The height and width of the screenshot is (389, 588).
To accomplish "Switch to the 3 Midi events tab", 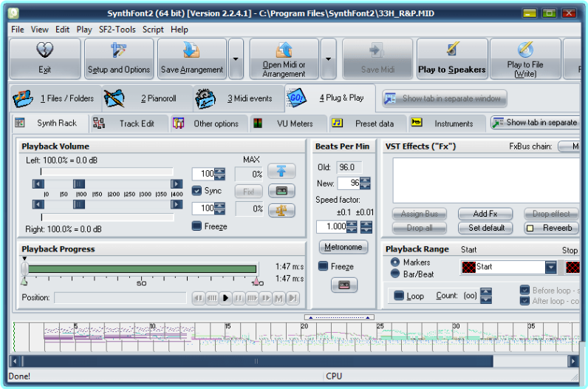I will [x=239, y=98].
